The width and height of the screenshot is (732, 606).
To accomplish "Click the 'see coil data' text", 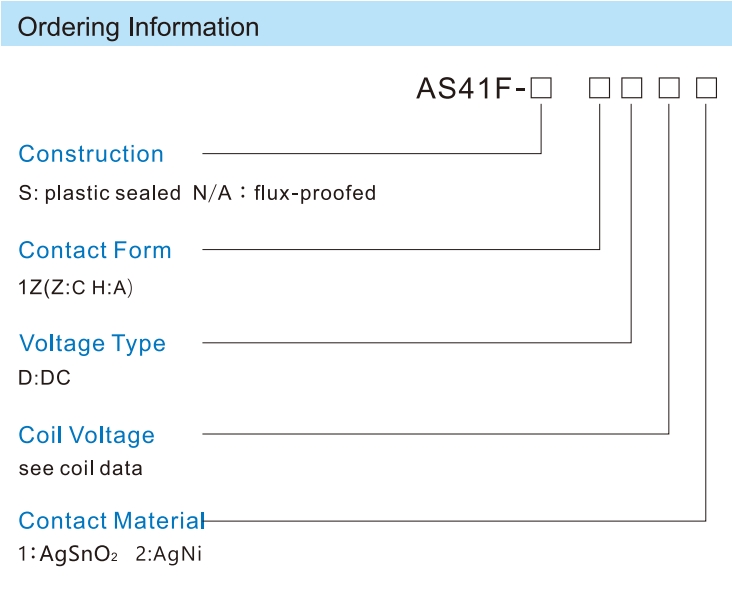I will (x=80, y=468).
